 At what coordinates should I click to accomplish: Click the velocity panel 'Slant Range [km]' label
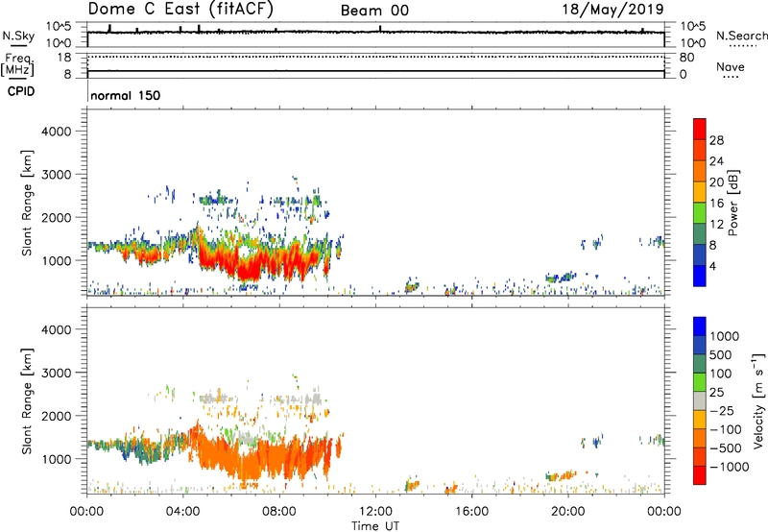27,400
